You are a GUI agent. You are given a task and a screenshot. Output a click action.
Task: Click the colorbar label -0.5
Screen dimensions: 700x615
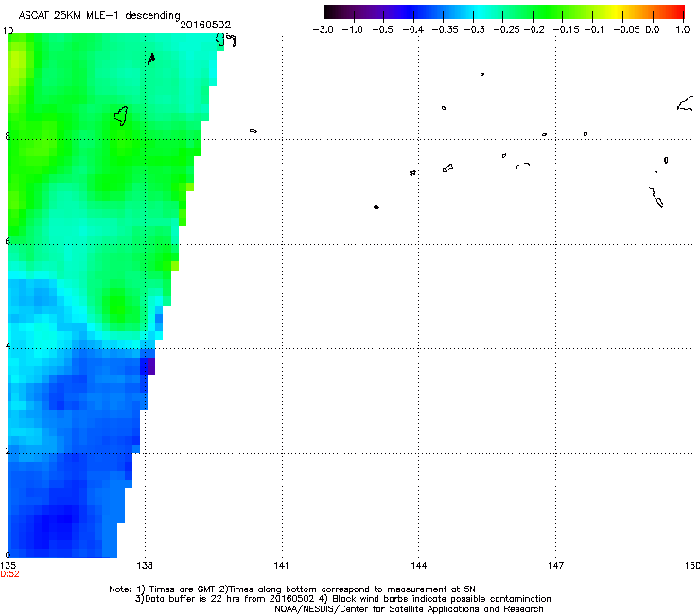pyautogui.click(x=382, y=30)
